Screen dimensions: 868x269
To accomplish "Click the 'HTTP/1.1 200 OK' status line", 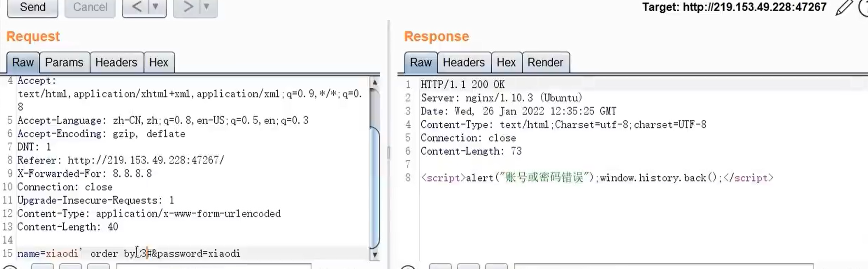I will point(462,85).
